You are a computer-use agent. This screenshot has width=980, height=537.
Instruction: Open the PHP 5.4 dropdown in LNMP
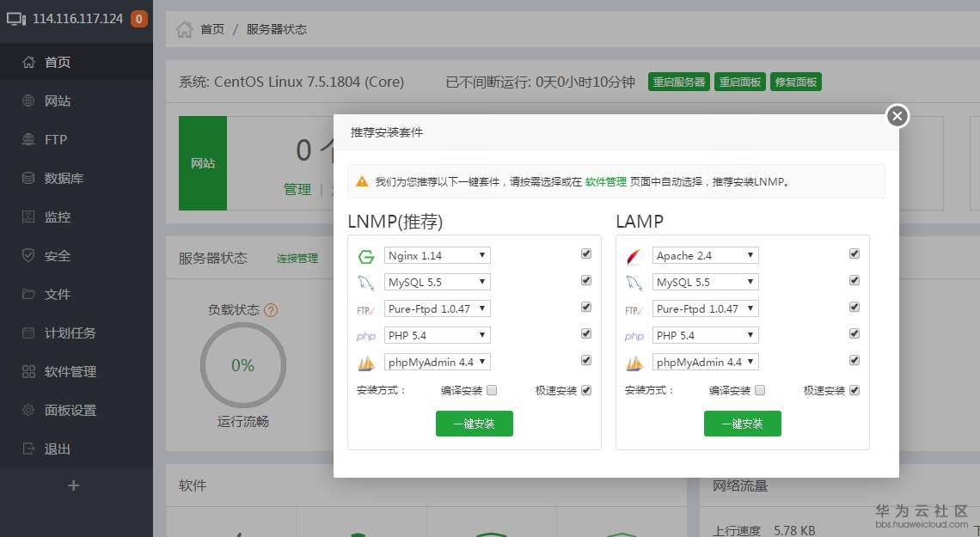437,335
